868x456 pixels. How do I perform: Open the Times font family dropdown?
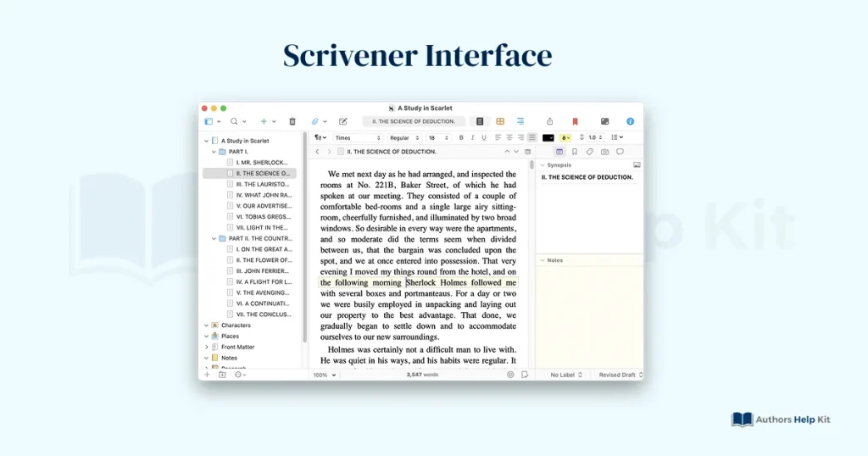pyautogui.click(x=358, y=138)
